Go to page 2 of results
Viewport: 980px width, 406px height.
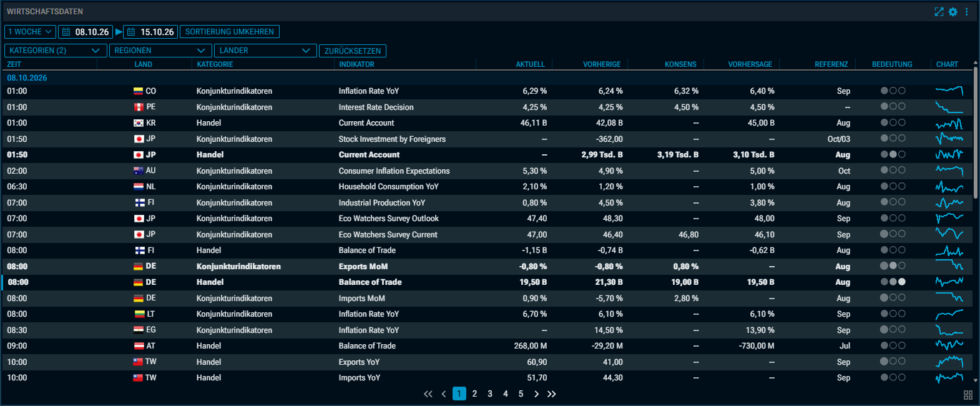coord(475,394)
